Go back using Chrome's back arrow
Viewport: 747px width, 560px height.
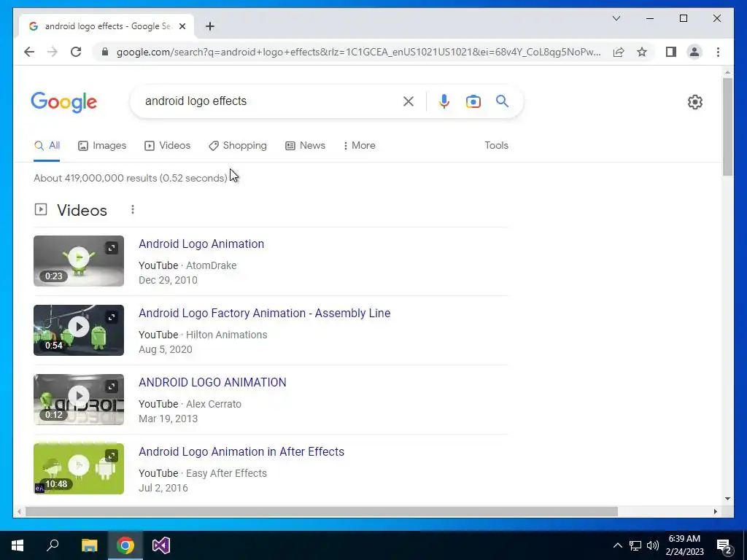29,52
